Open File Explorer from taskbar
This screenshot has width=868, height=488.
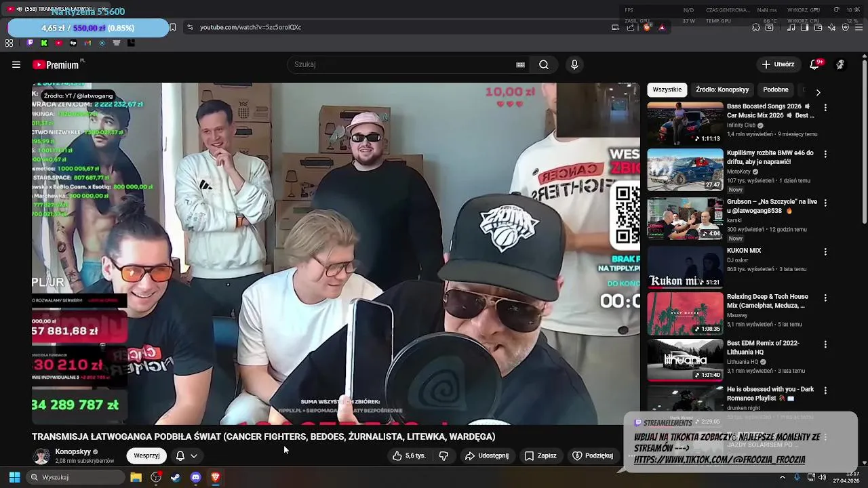[136, 477]
